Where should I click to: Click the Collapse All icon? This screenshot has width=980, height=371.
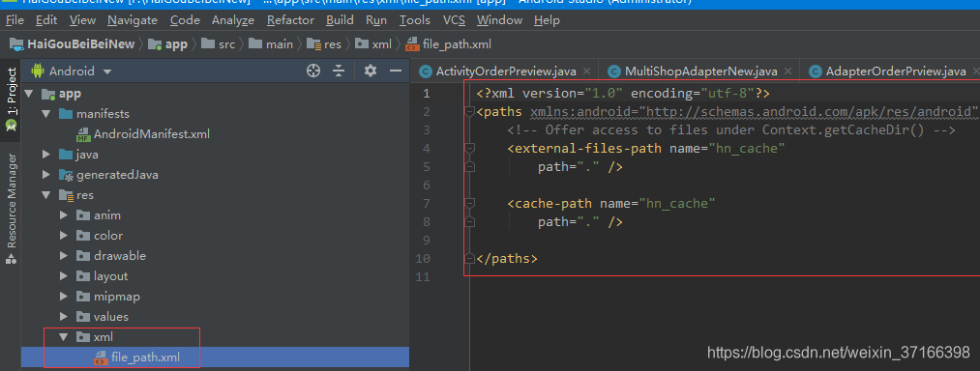[339, 71]
